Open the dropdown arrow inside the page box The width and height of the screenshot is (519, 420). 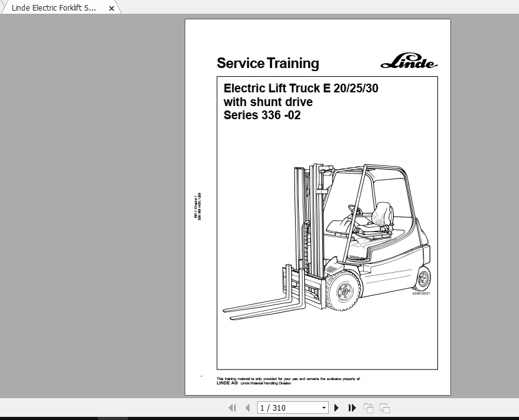324,407
